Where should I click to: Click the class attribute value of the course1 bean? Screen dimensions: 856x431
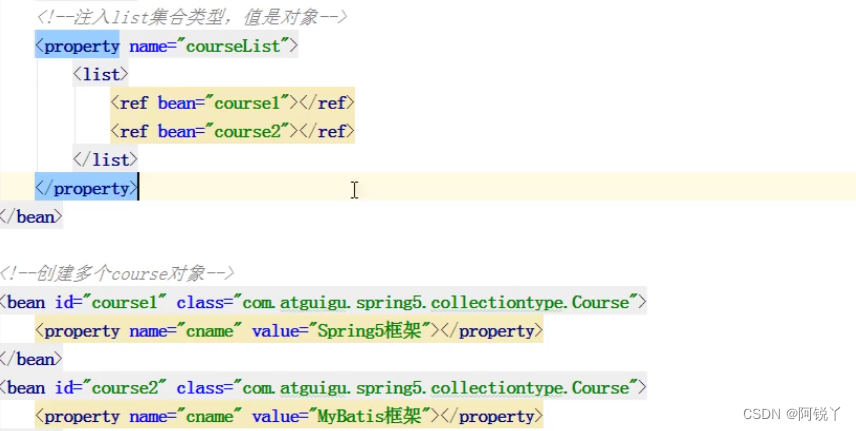coord(436,302)
